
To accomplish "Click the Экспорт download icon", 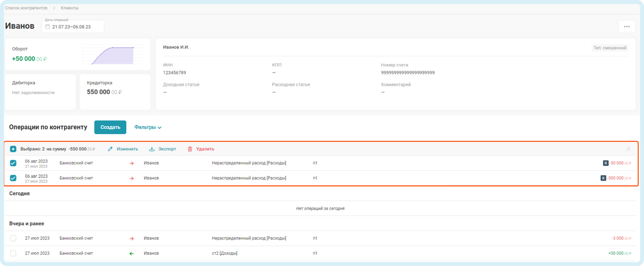I will [x=152, y=149].
